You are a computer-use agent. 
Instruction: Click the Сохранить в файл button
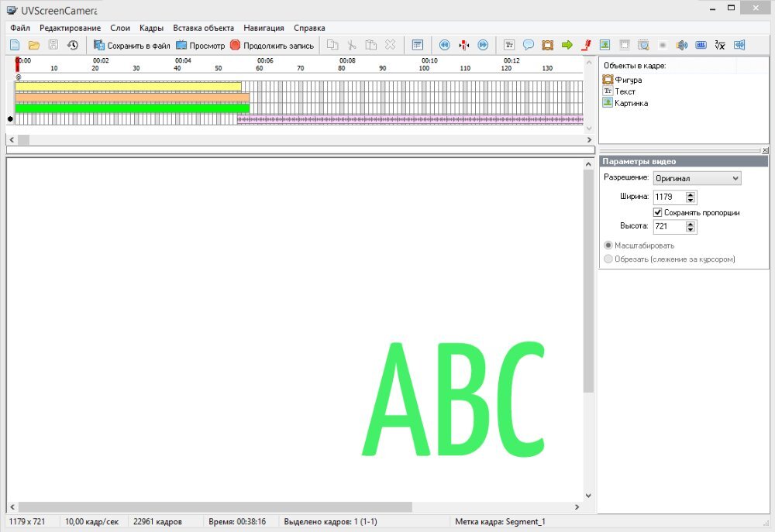132,45
